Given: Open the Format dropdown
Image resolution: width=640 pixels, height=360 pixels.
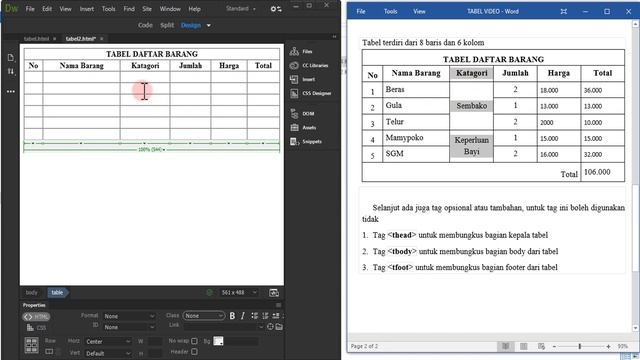Looking at the screenshot, I should tap(129, 316).
